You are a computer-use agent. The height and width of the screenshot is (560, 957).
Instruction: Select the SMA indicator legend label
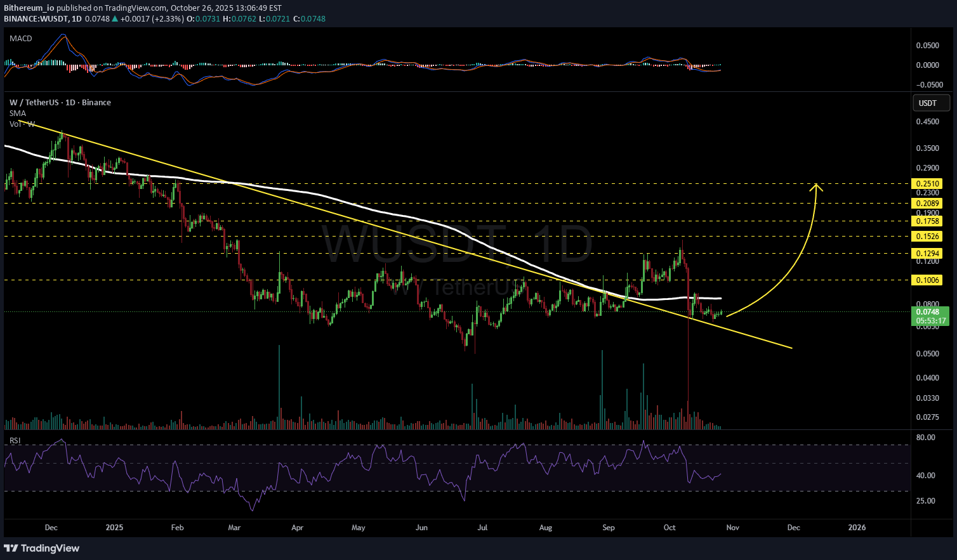pos(18,114)
